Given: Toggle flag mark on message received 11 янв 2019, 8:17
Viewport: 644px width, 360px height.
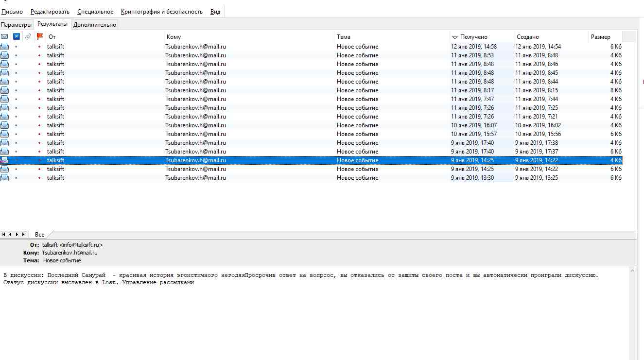Looking at the screenshot, I should point(39,90).
